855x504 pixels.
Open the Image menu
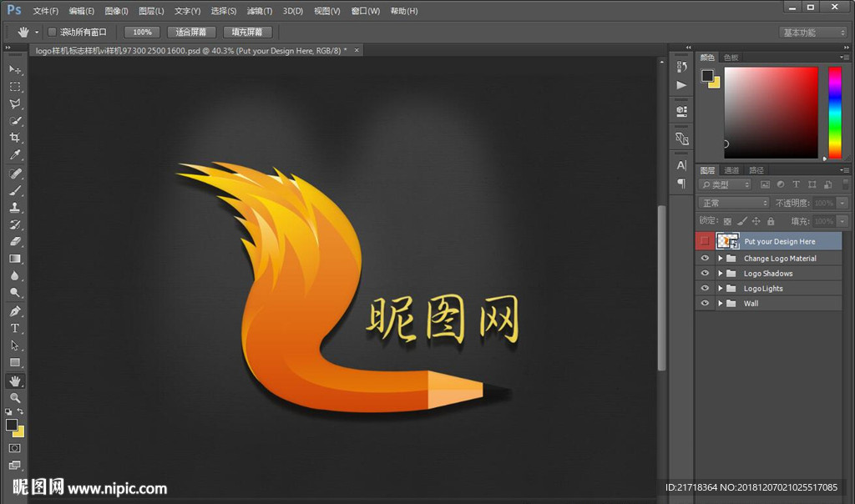click(116, 11)
